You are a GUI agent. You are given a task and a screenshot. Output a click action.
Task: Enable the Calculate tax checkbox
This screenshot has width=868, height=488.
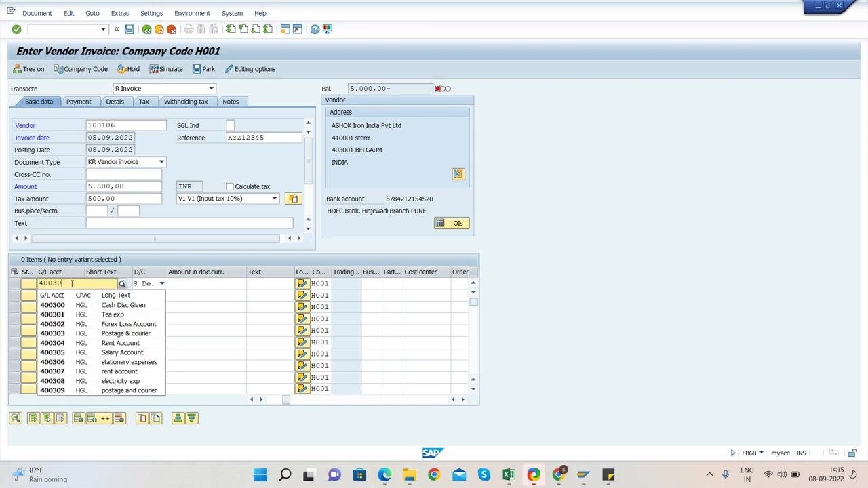pyautogui.click(x=230, y=186)
